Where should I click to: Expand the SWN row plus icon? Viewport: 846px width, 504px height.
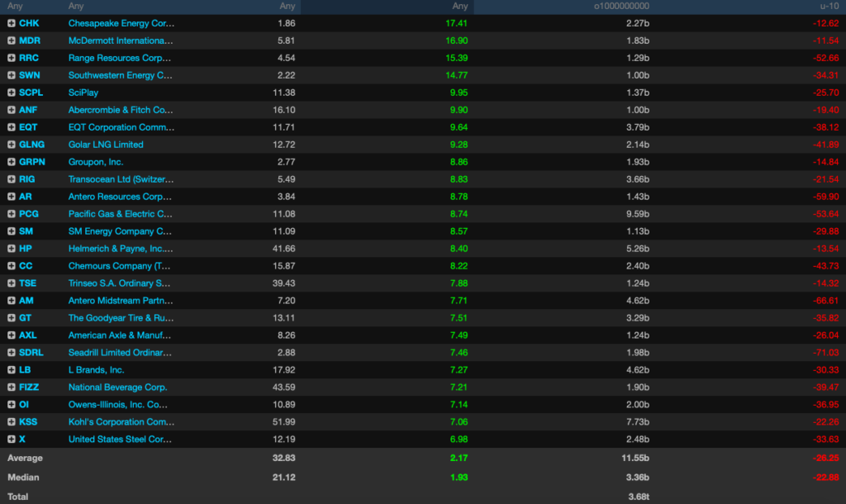[x=12, y=75]
